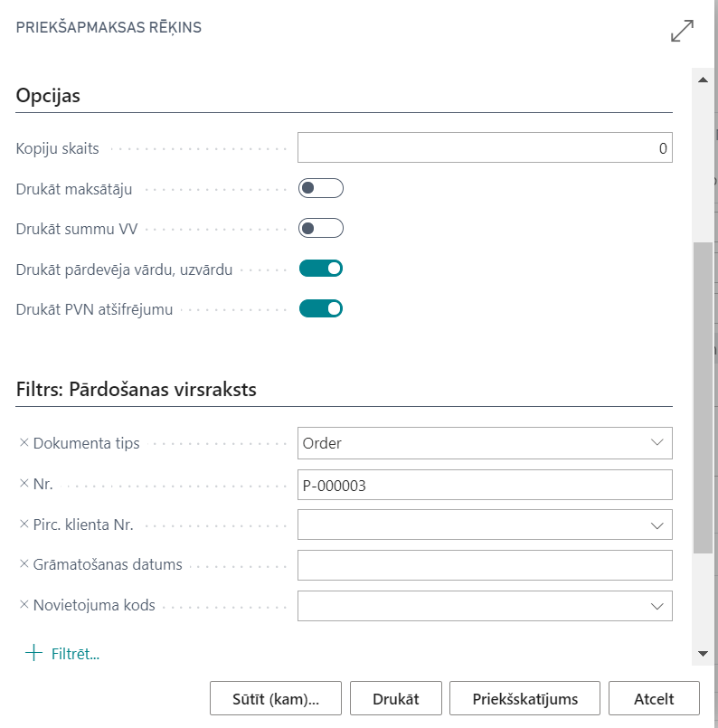Cancel with the Atcelt button
Screen dimensions: 718x728
tap(654, 698)
